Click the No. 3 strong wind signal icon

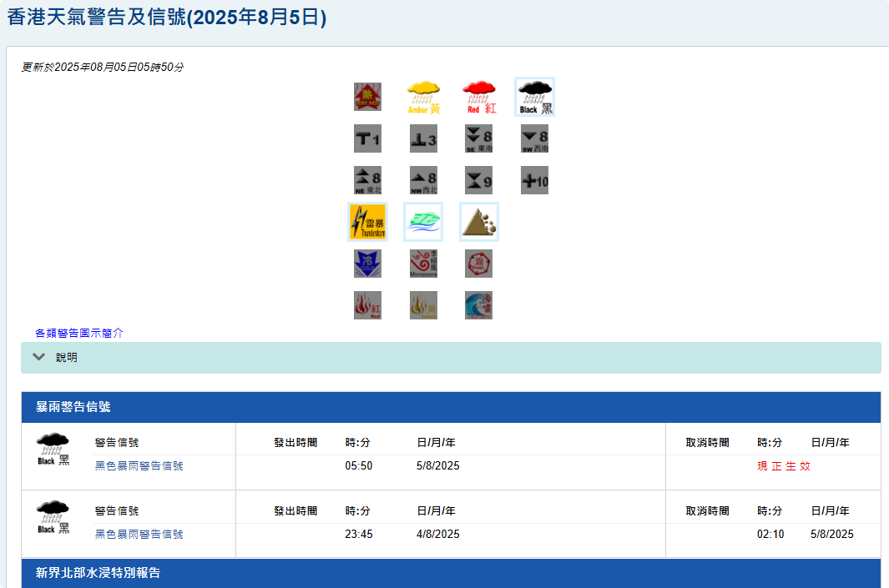423,138
